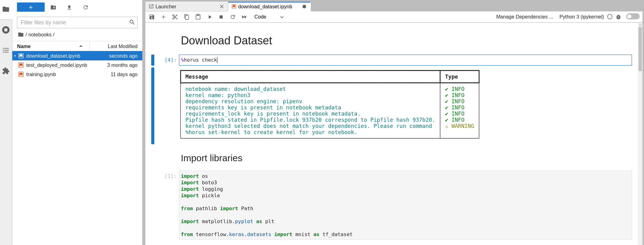
Task: Open the running terminals and kernels panel
Action: [6, 30]
